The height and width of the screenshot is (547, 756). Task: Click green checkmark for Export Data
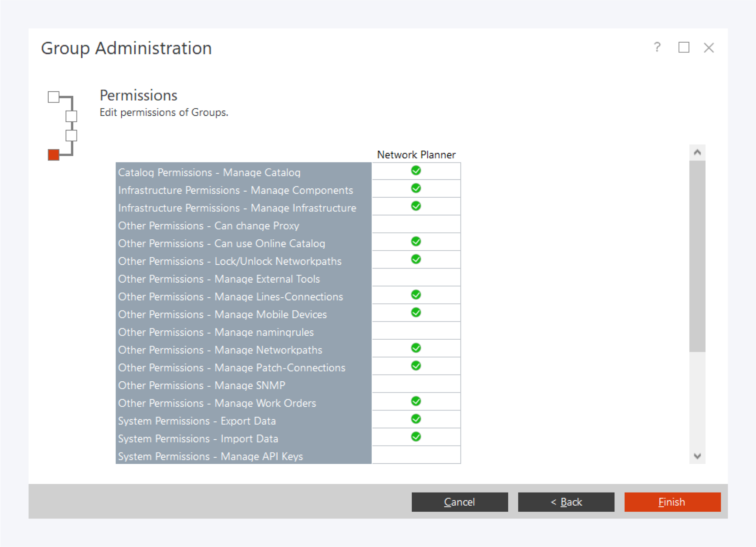coord(416,419)
